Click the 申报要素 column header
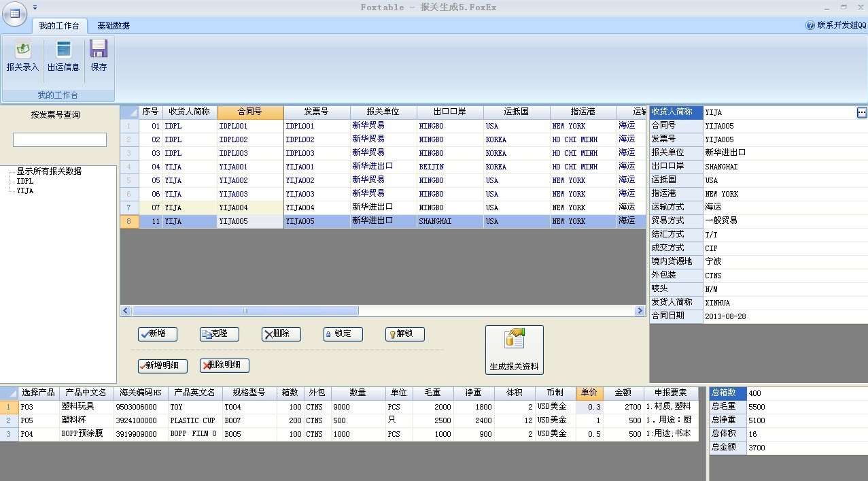The height and width of the screenshot is (481, 868). (x=670, y=393)
